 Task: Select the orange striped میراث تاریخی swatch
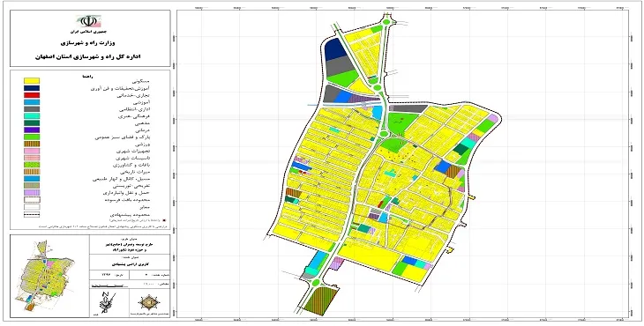[x=32, y=172]
